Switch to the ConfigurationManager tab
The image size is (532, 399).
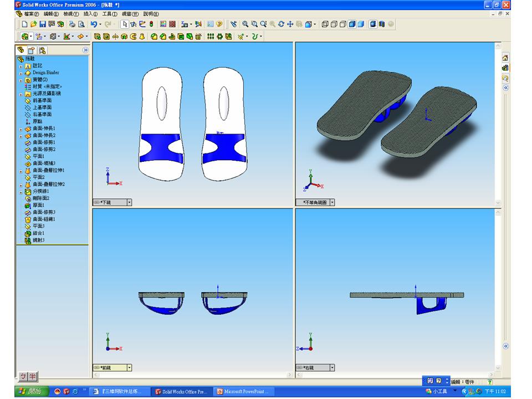(x=43, y=50)
